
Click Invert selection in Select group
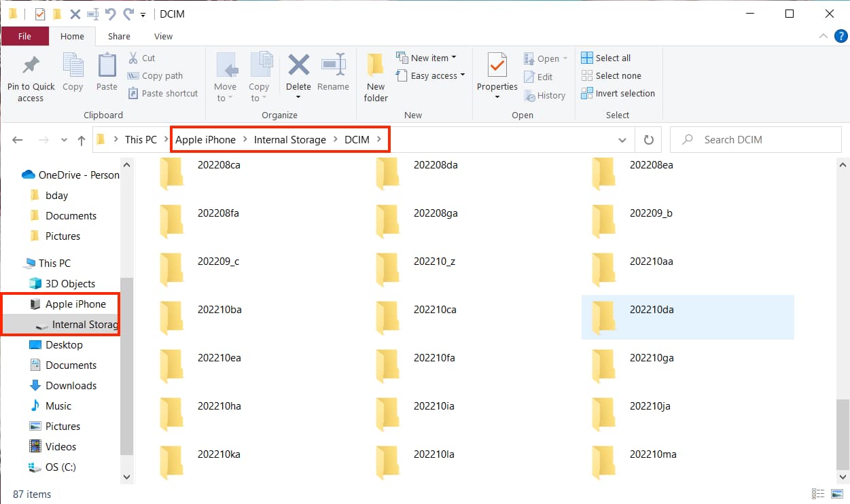[x=618, y=94]
